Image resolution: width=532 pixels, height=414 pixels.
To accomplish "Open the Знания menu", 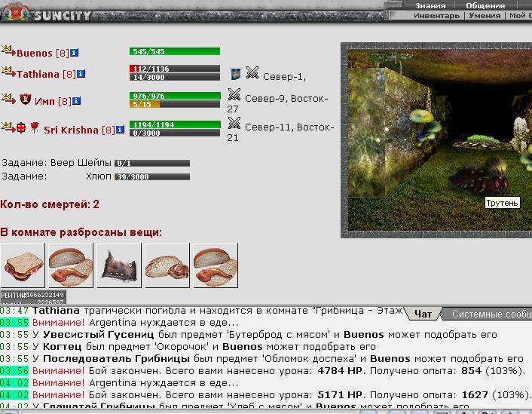I will coord(430,5).
